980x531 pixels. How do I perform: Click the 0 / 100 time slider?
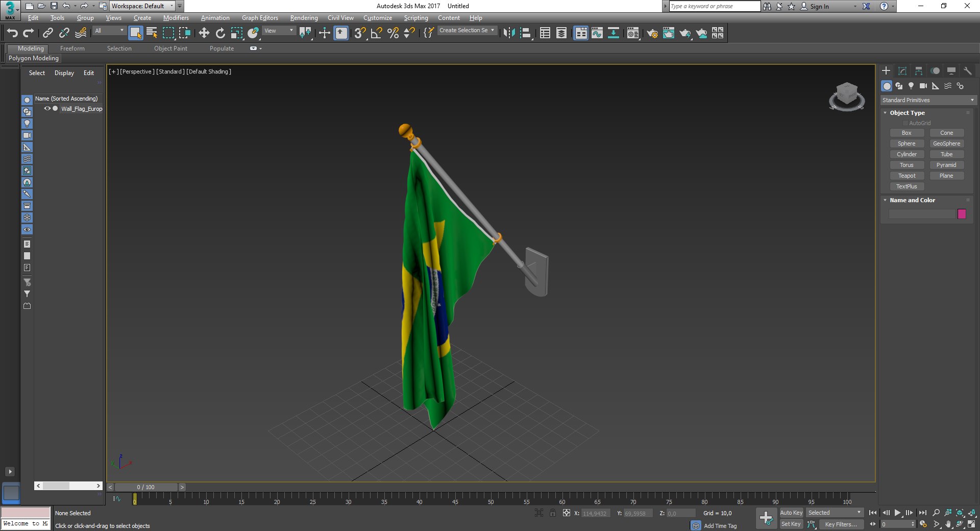click(146, 487)
